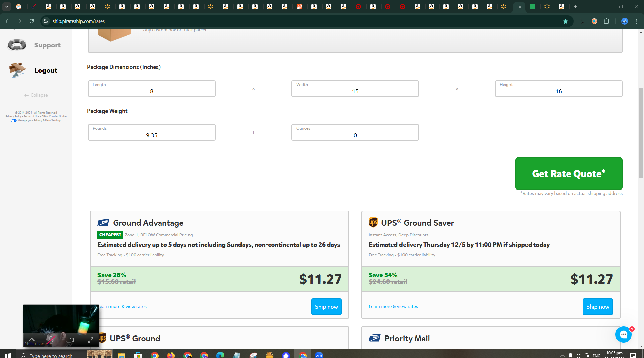Screen dimensions: 644x358
Task: Open Firefox from the taskbar
Action: pyautogui.click(x=171, y=355)
